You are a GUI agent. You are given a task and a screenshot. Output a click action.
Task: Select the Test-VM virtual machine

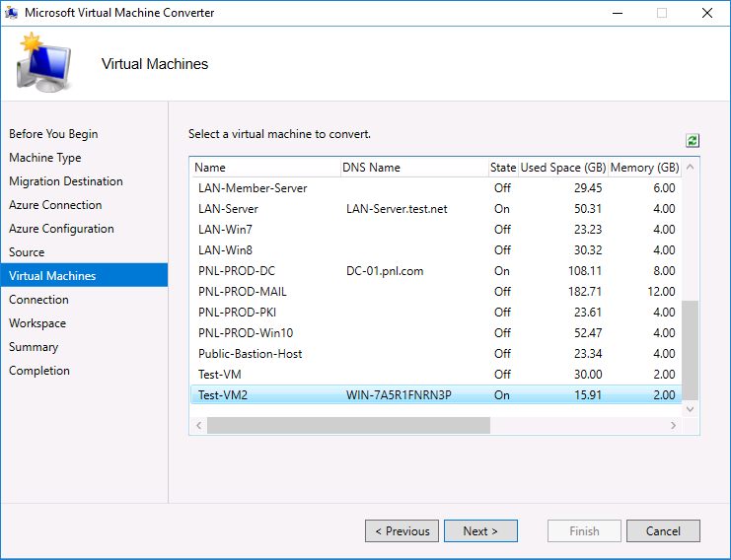pos(436,375)
